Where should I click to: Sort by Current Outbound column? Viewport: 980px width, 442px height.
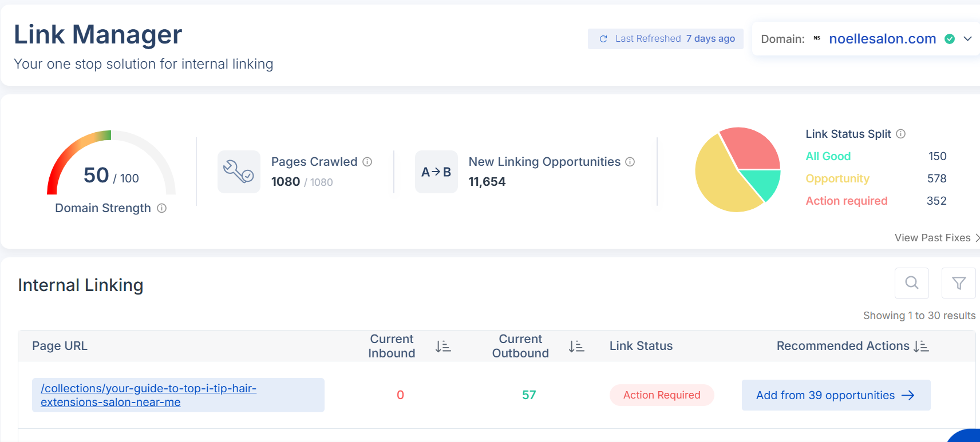click(x=576, y=346)
